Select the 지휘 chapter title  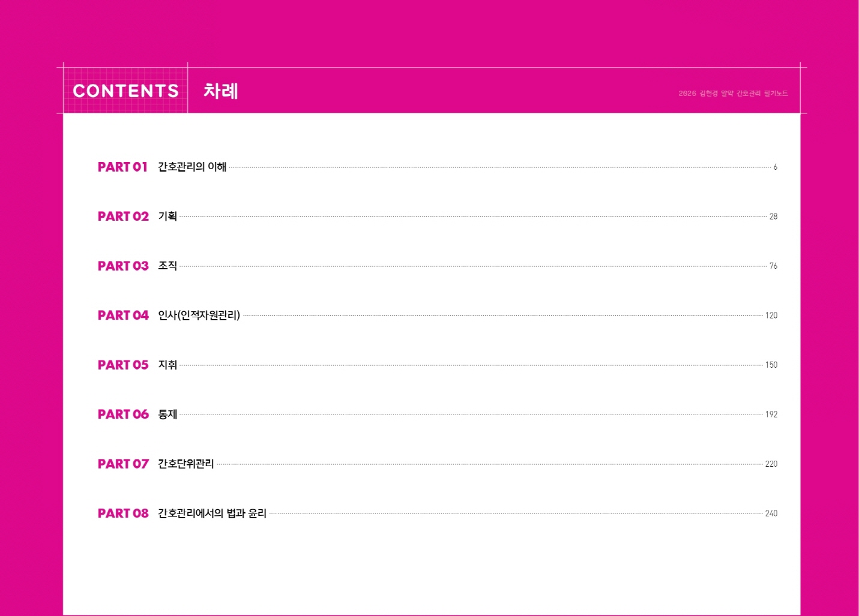(x=167, y=365)
